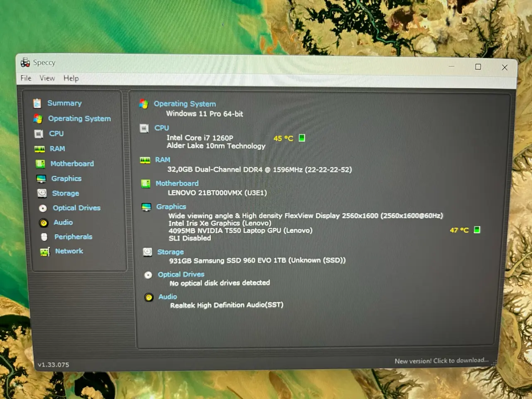Click the '931GB Samsung SSD 960 EVO 1TB' line
The image size is (532, 399).
[257, 261]
